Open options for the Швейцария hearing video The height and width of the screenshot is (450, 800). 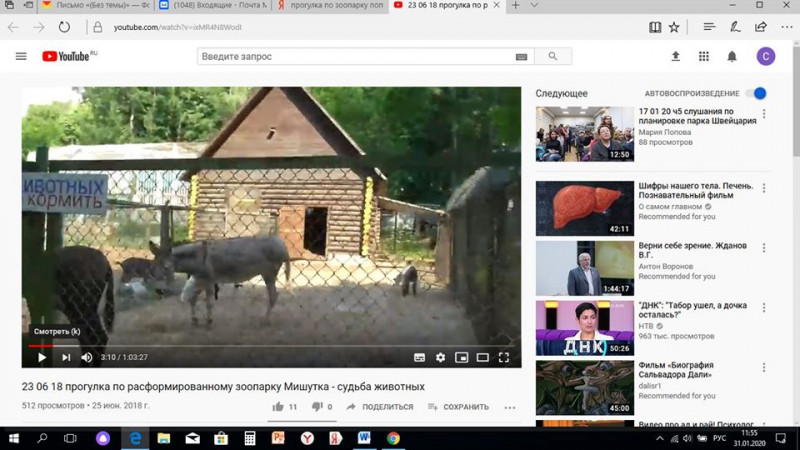coord(764,114)
